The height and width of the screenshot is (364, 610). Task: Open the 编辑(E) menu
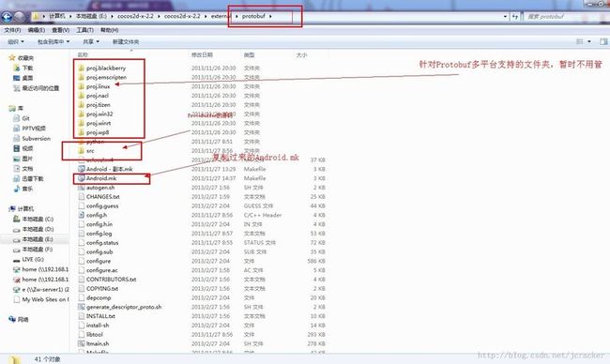(x=37, y=30)
